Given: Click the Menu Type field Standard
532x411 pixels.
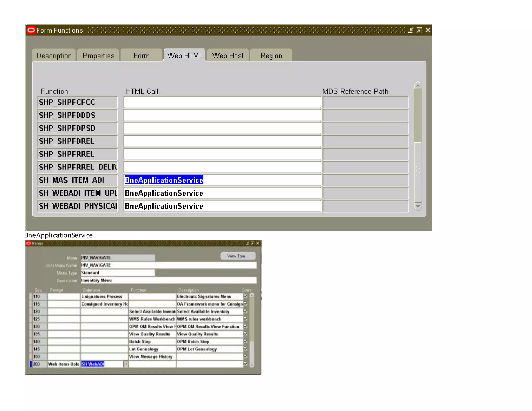Looking at the screenshot, I should click(x=118, y=273).
